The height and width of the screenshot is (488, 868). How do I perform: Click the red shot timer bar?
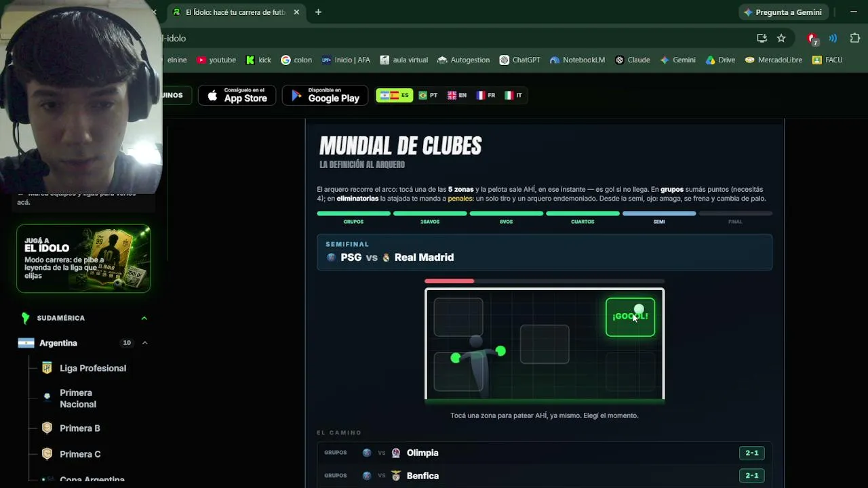point(450,281)
